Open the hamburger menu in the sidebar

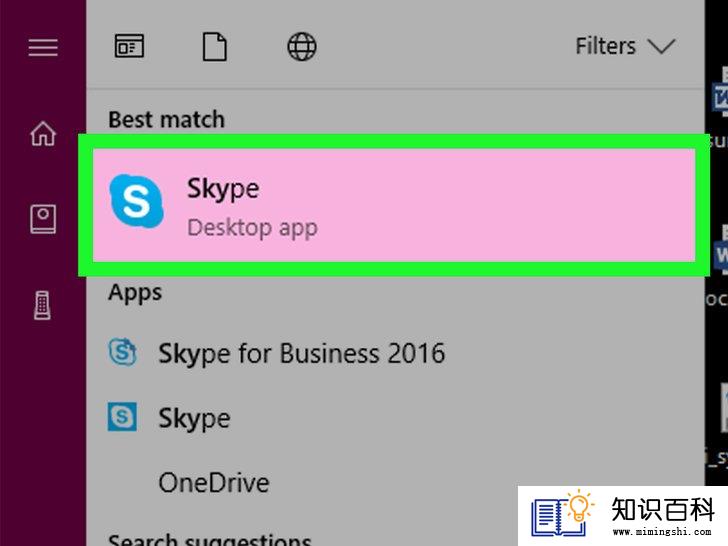[43, 47]
